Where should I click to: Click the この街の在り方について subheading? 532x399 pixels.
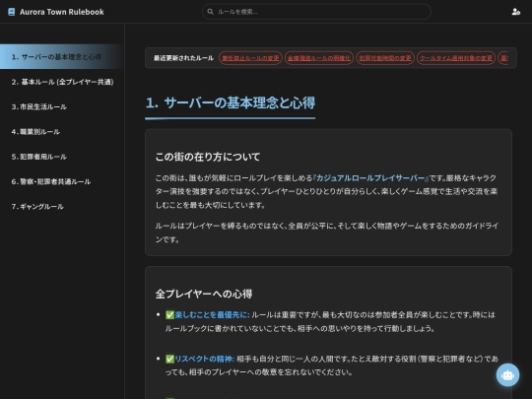[x=208, y=157]
